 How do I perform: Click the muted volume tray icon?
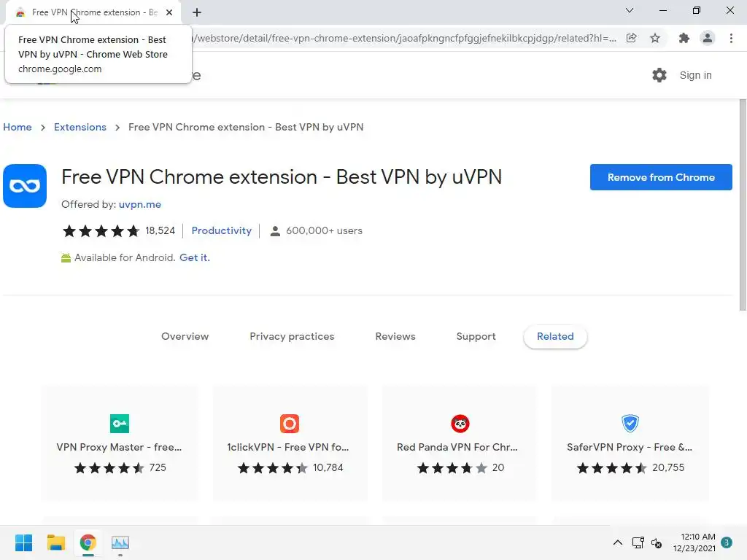point(657,542)
